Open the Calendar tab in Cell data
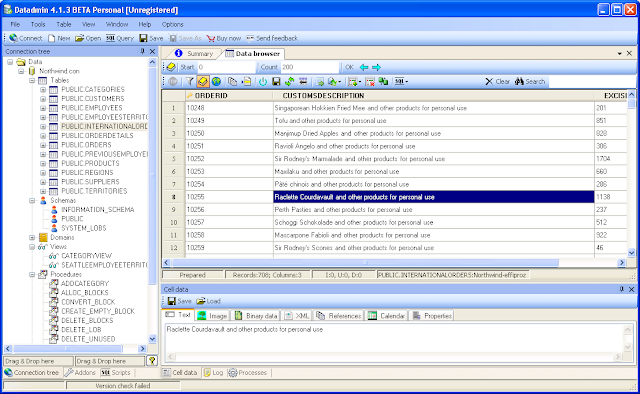Image resolution: width=640 pixels, height=394 pixels. pyautogui.click(x=387, y=316)
